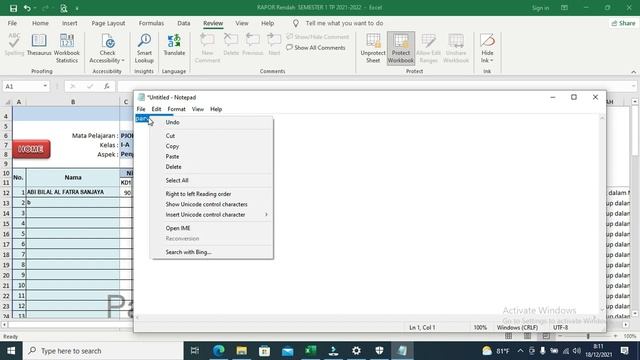Click Protect Workbook
The width and height of the screenshot is (640, 360).
(401, 49)
